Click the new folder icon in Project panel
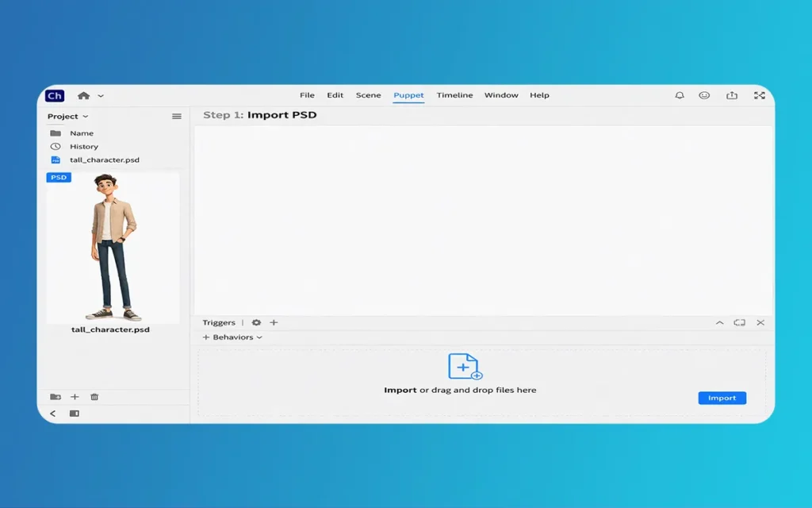Screen dimensions: 812x508 point(55,397)
